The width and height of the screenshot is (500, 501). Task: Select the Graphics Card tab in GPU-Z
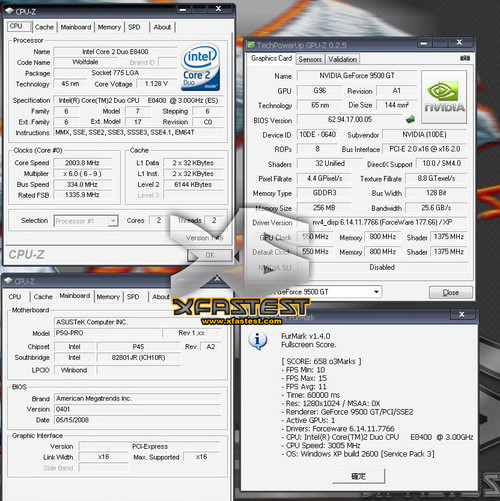pos(271,58)
